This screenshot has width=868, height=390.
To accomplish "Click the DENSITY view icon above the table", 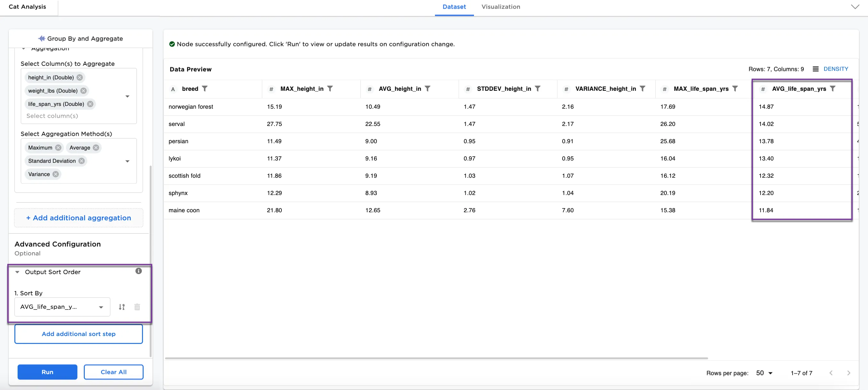I will click(x=816, y=69).
